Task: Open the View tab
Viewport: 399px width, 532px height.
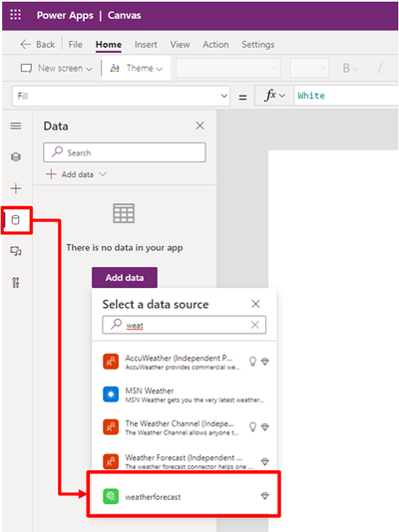Action: [x=180, y=45]
